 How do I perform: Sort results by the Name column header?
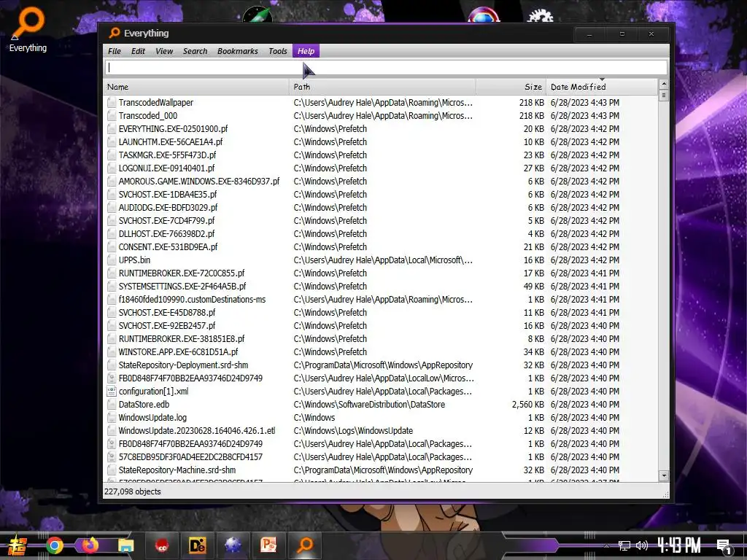pyautogui.click(x=196, y=87)
